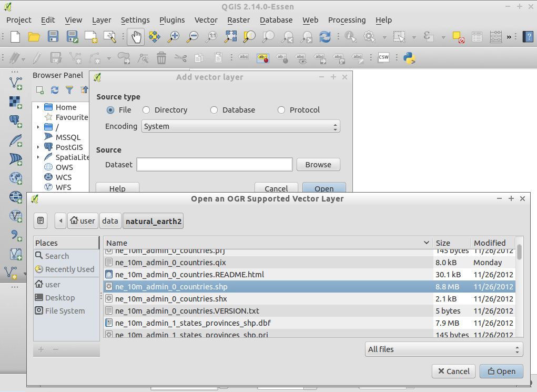Select the File source type radio button
Screen dimensions: 537x392
coord(110,110)
